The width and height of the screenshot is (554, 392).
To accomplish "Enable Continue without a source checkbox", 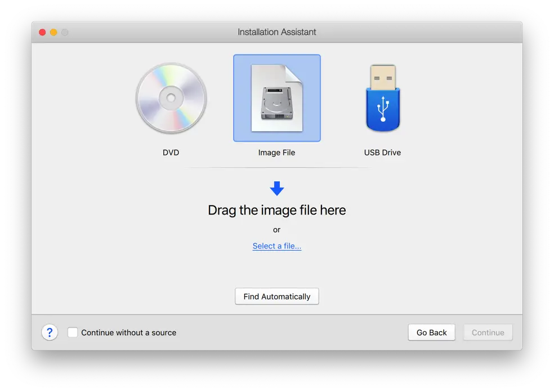I will pyautogui.click(x=73, y=332).
